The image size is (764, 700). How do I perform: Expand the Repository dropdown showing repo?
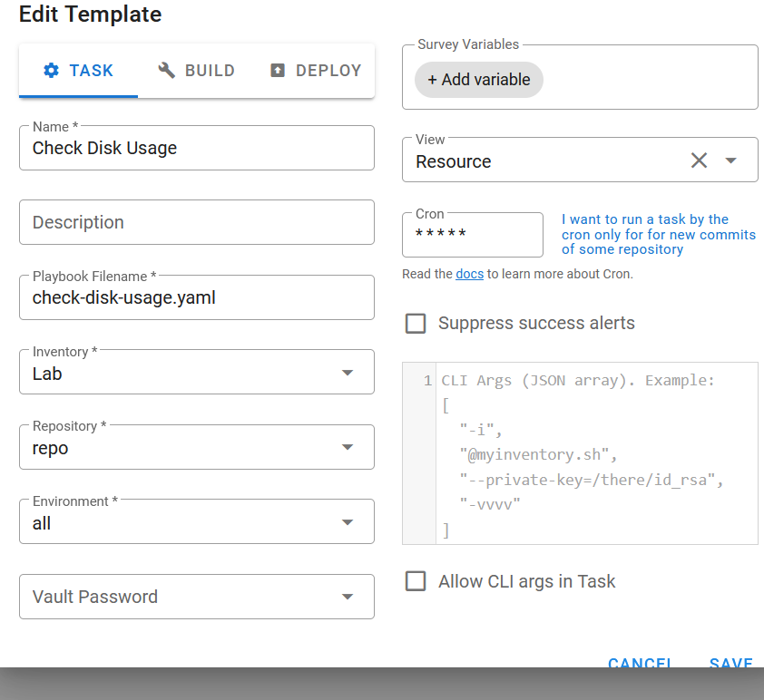point(197,447)
